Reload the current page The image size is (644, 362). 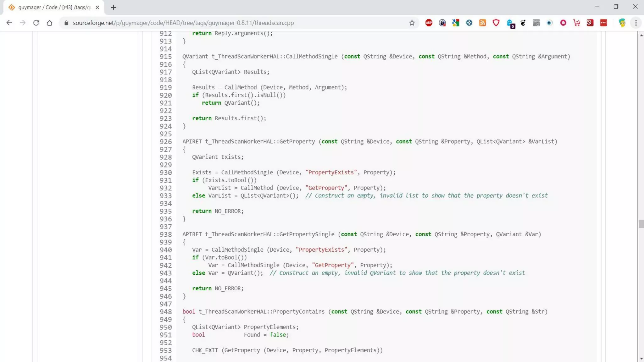point(36,23)
